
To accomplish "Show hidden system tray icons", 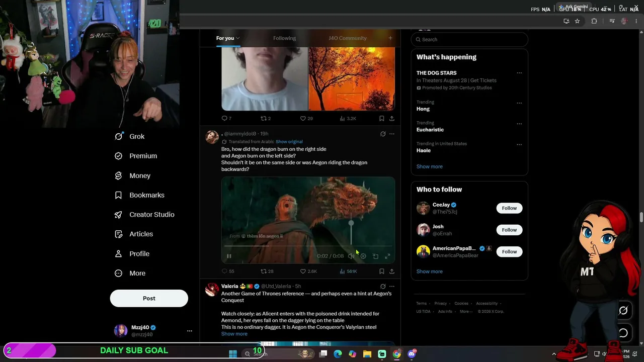I will point(554,354).
